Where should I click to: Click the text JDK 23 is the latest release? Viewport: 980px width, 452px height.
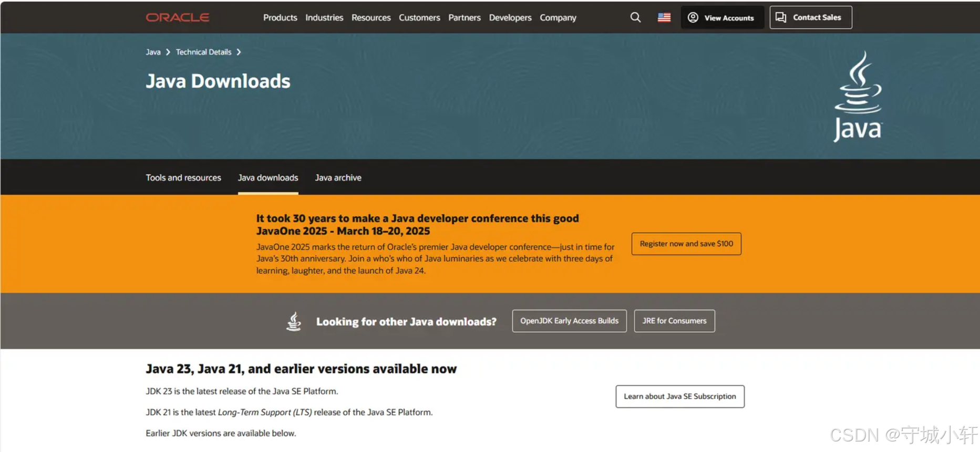[x=242, y=391]
